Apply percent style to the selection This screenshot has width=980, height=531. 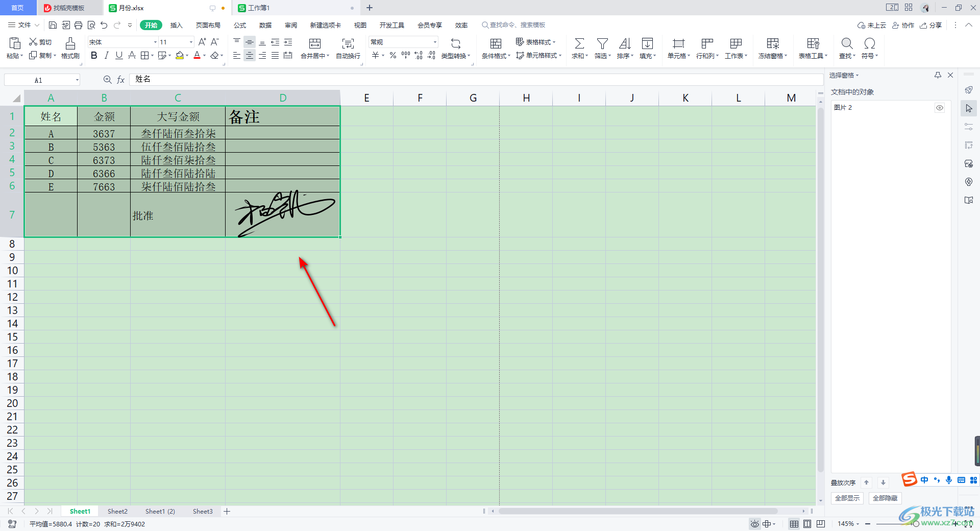[x=393, y=55]
